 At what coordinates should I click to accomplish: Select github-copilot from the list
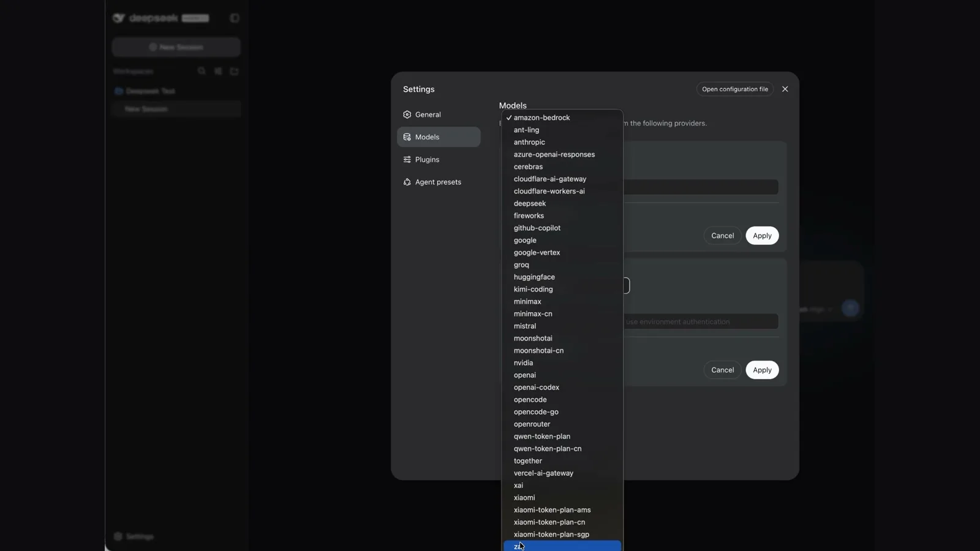click(x=562, y=228)
